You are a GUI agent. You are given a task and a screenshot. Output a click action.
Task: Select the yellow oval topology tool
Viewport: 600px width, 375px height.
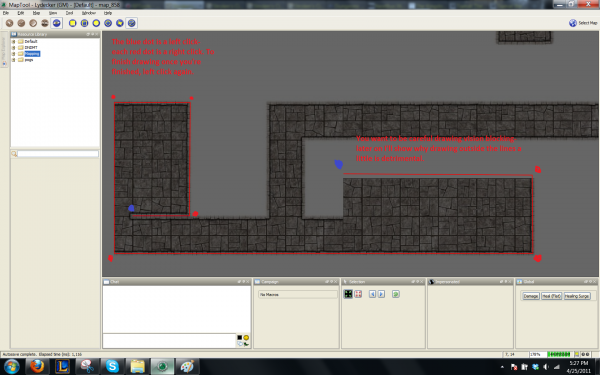pyautogui.click(x=96, y=23)
